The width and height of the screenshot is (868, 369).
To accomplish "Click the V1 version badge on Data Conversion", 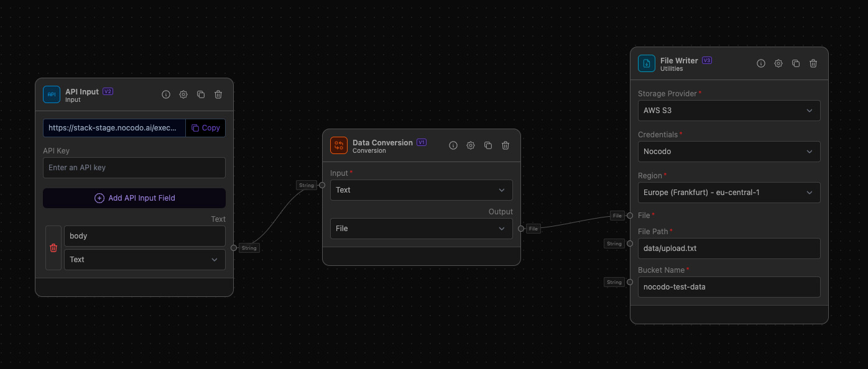I will click(422, 142).
